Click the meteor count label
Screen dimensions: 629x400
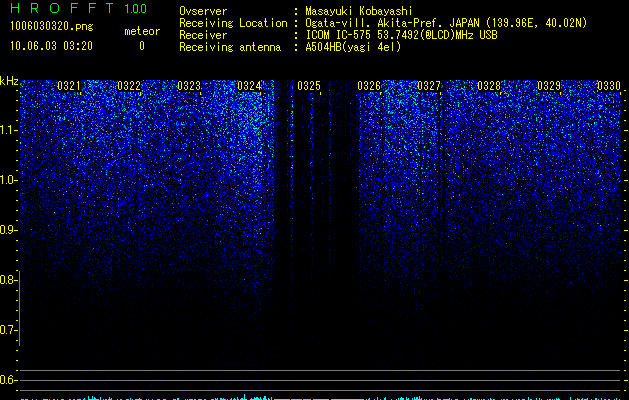pyautogui.click(x=142, y=31)
